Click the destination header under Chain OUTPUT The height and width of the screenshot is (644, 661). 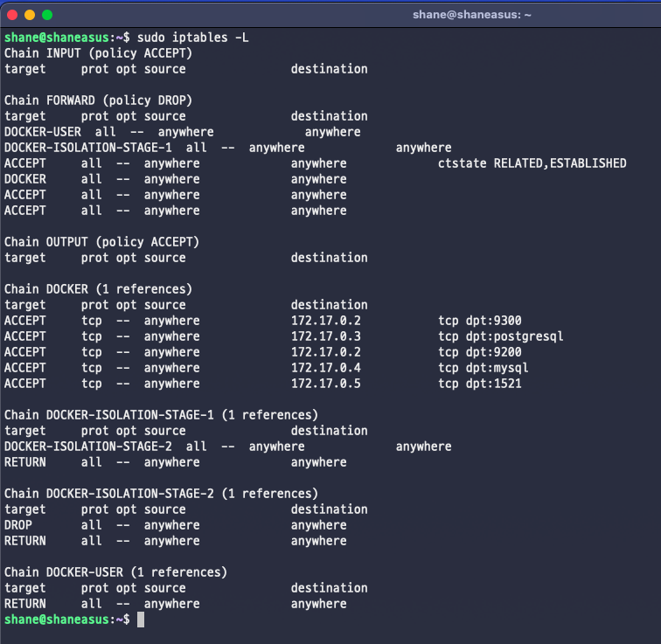(330, 258)
